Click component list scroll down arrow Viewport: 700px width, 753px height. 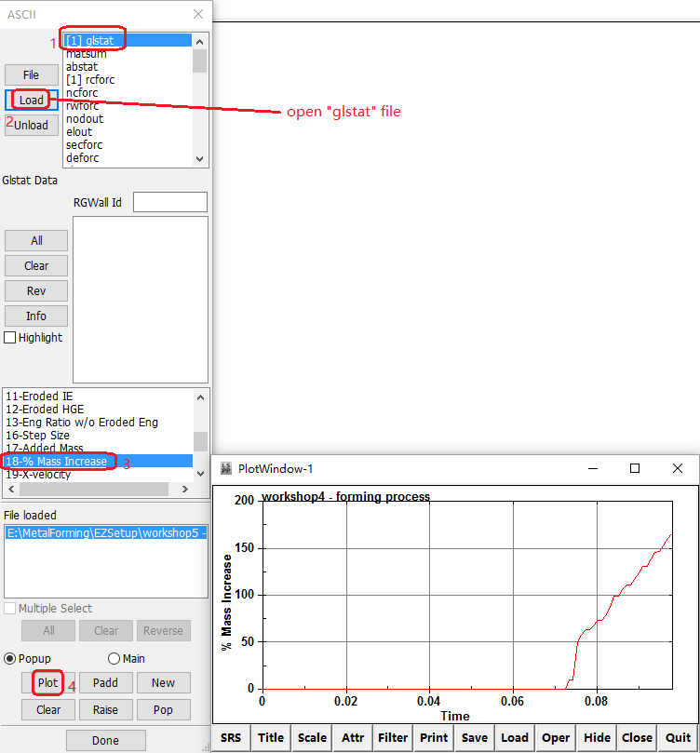pyautogui.click(x=201, y=474)
